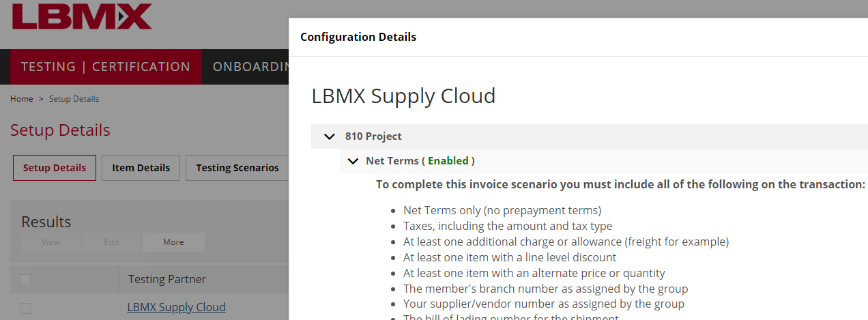The image size is (868, 320).
Task: Click the View button in Results
Action: click(50, 242)
